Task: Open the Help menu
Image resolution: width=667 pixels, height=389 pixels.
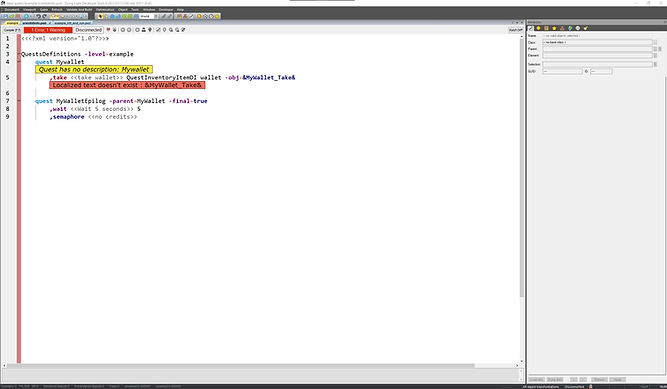Action: [x=180, y=9]
